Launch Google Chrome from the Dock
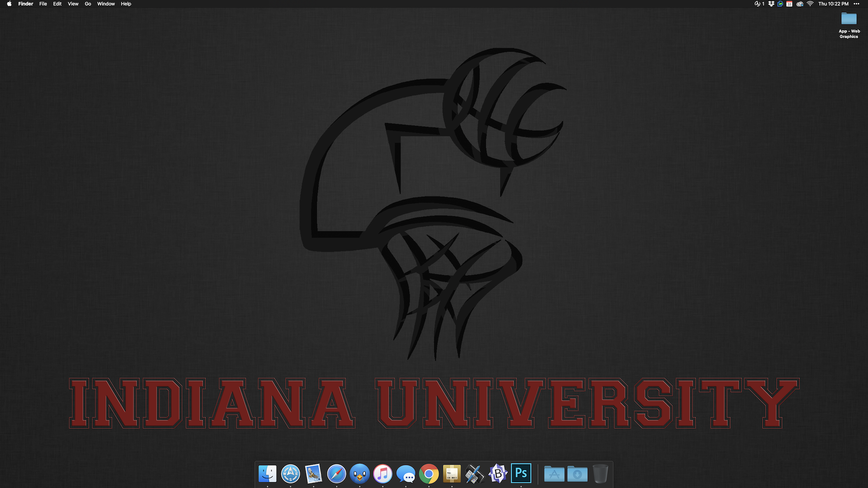This screenshot has height=488, width=868. [429, 473]
